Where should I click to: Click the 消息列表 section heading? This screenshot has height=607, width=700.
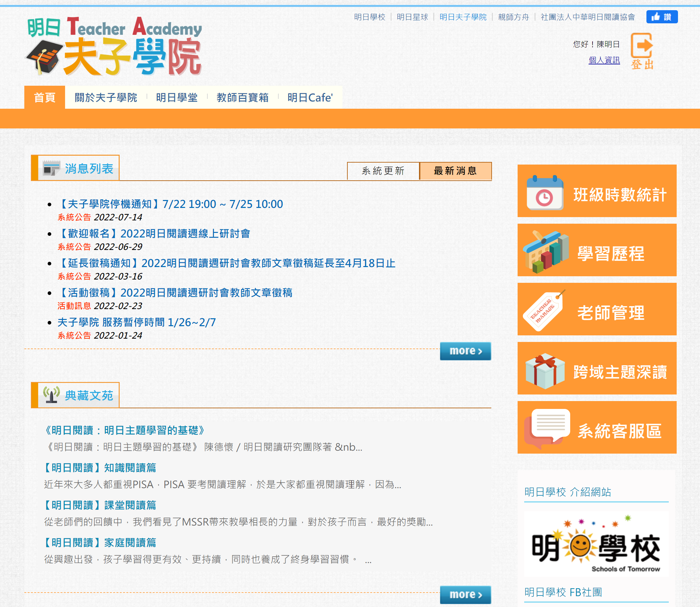tap(89, 169)
